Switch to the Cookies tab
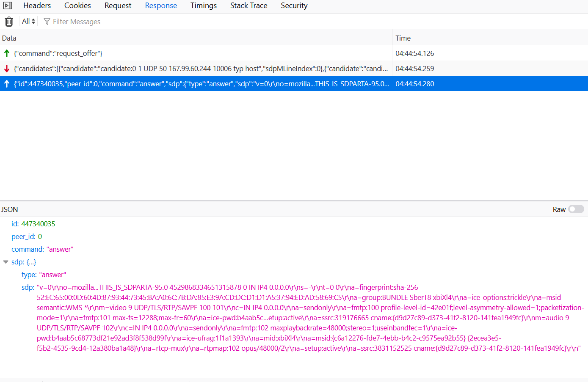Image resolution: width=588 pixels, height=382 pixels. coord(77,5)
